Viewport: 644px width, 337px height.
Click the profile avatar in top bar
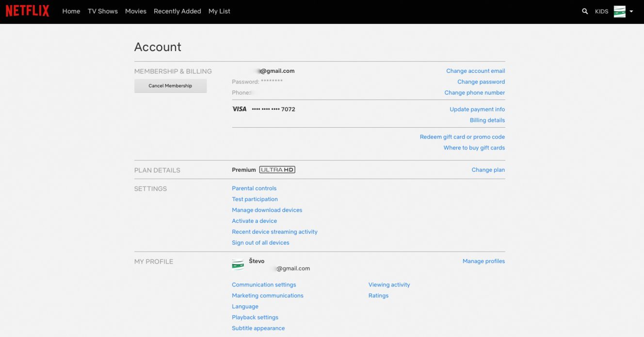coord(619,11)
